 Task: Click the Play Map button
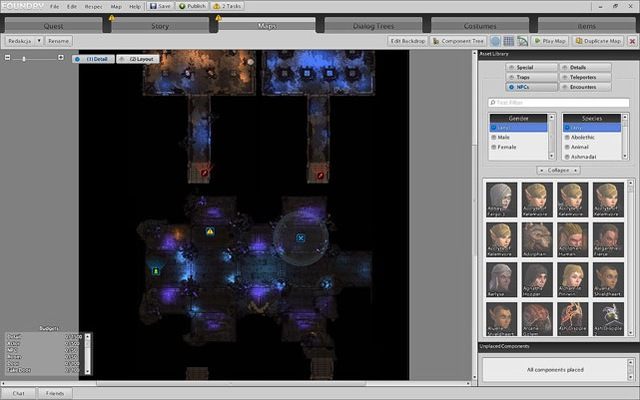550,41
